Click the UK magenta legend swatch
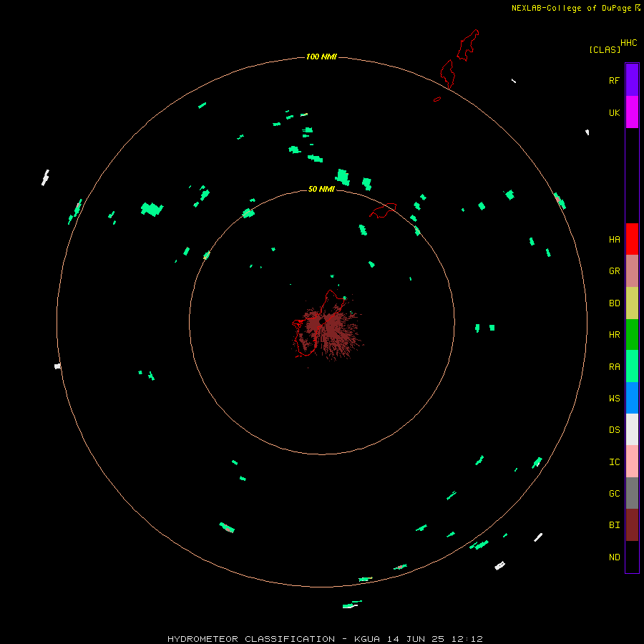The height and width of the screenshot is (644, 644). coord(632,112)
